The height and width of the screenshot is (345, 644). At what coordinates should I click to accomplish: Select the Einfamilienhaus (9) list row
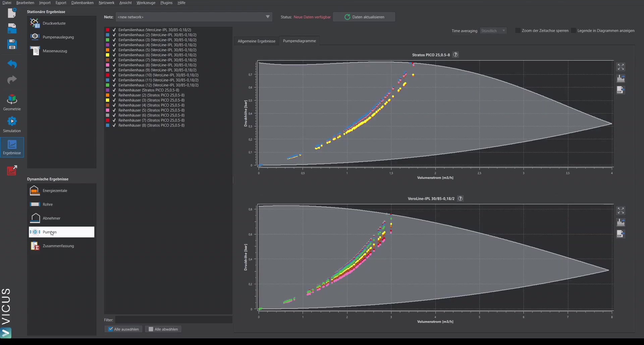(168, 70)
